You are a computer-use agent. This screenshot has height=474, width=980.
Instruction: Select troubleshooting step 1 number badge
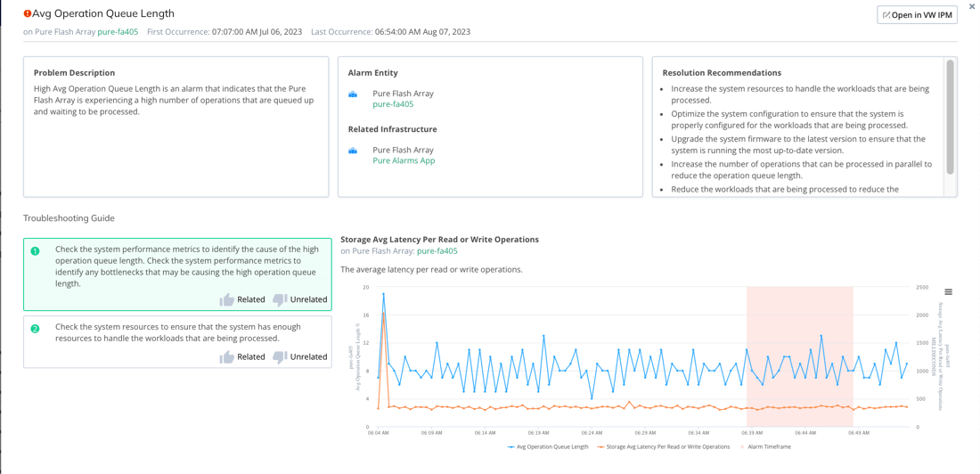click(35, 250)
